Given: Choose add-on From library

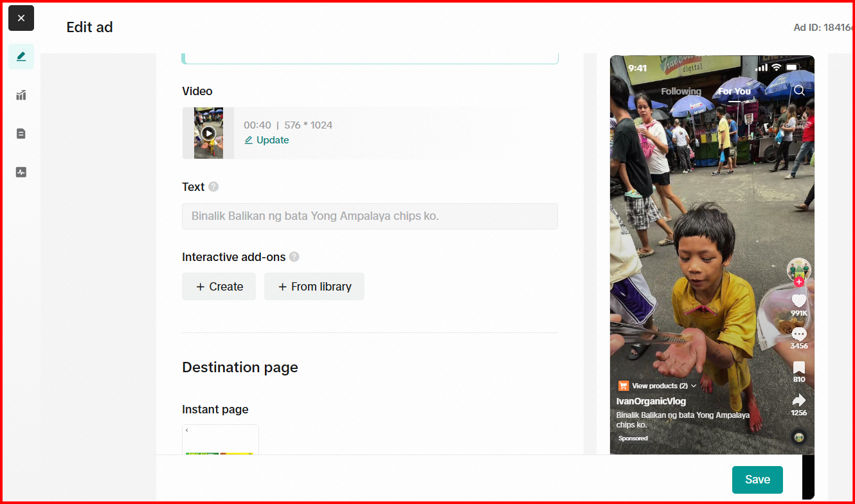Looking at the screenshot, I should 314,287.
